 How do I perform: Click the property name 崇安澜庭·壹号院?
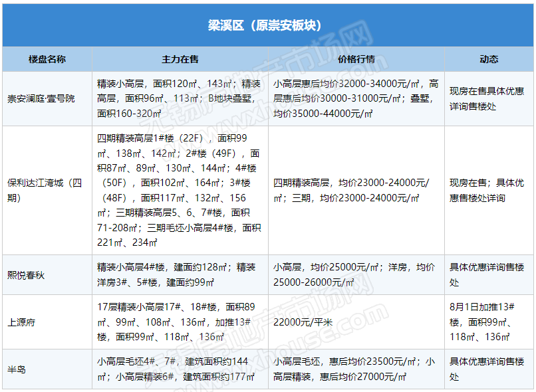41,99
